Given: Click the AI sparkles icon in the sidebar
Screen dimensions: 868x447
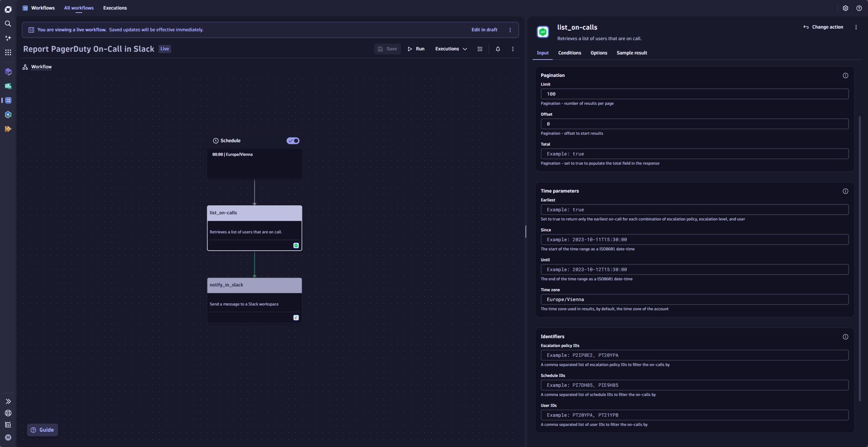Looking at the screenshot, I should [x=8, y=38].
